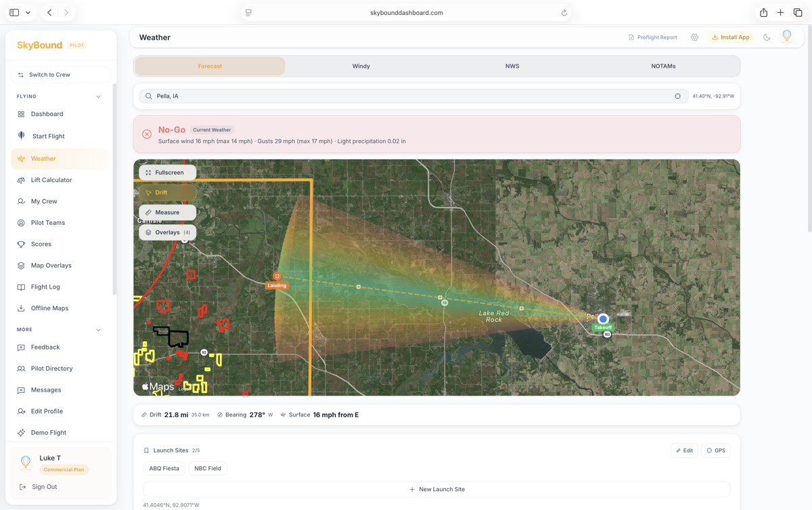Go to Scores trophy item

click(x=41, y=244)
